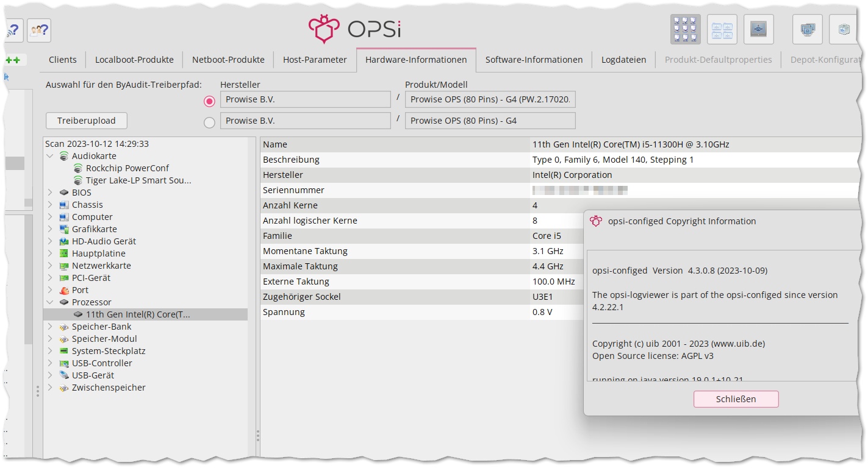Click the split-pane divider handle beside tree
Viewport: 868px width, 468px height.
click(258, 436)
